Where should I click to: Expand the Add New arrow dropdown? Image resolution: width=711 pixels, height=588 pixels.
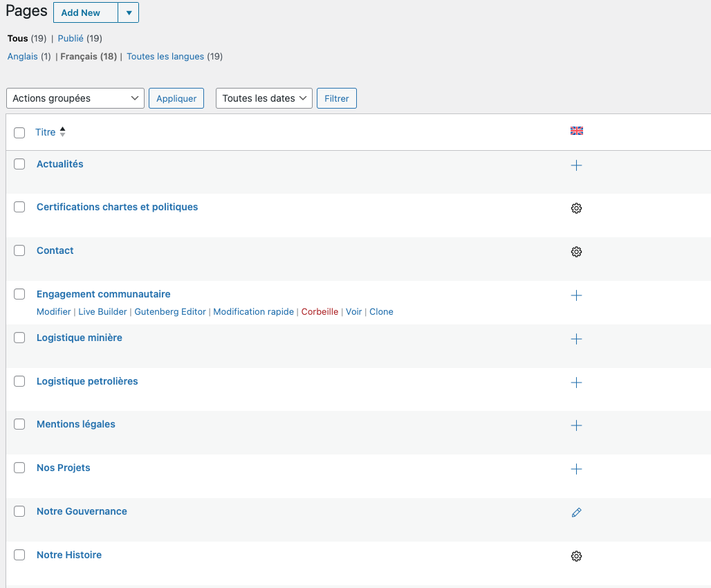point(129,12)
